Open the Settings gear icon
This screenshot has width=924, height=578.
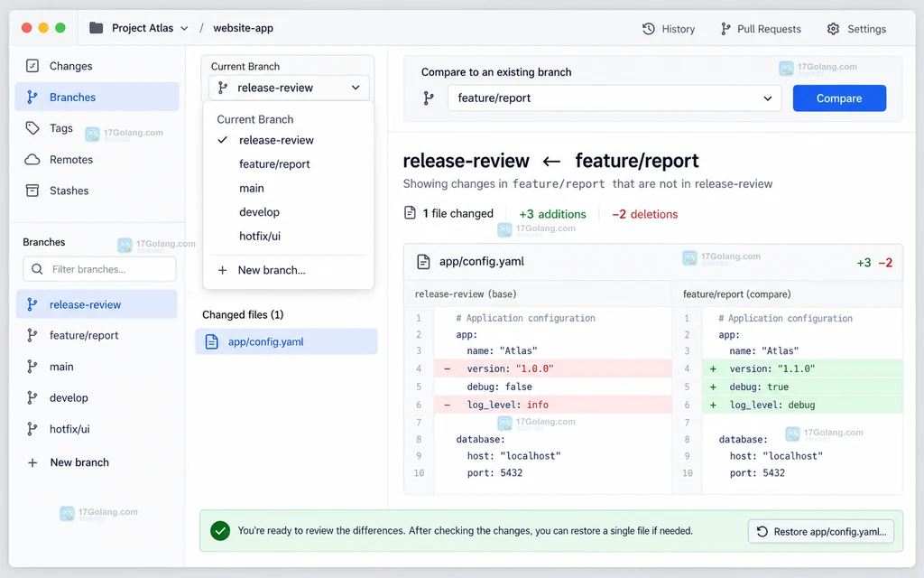pyautogui.click(x=833, y=29)
